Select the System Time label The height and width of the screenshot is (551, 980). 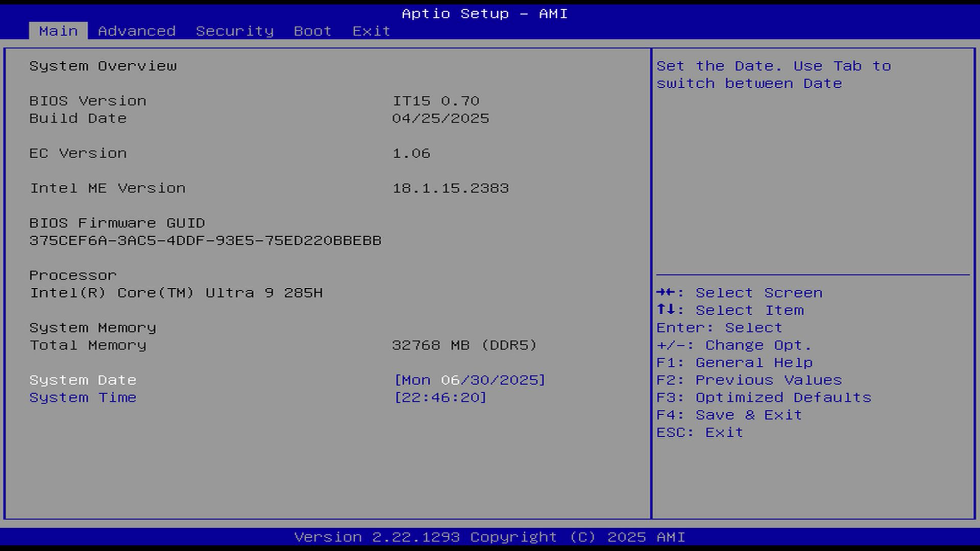[x=83, y=397]
